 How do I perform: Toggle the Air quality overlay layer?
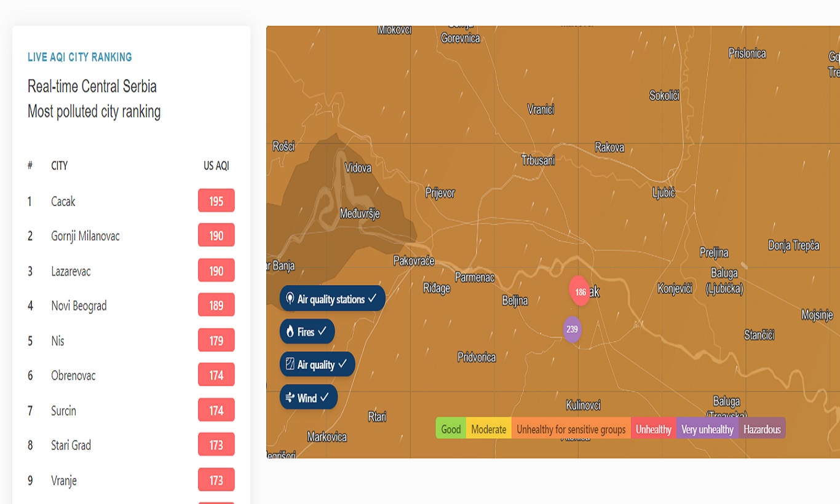click(x=317, y=364)
